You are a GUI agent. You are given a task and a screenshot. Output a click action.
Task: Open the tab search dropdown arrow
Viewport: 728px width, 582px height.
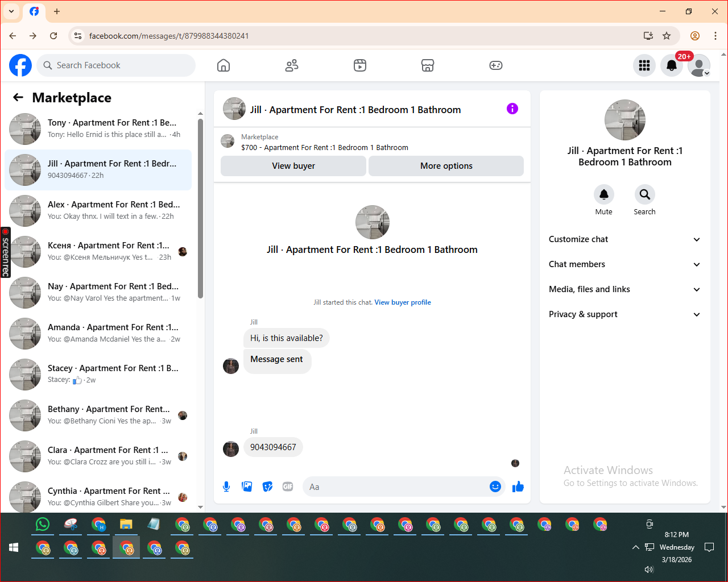11,11
